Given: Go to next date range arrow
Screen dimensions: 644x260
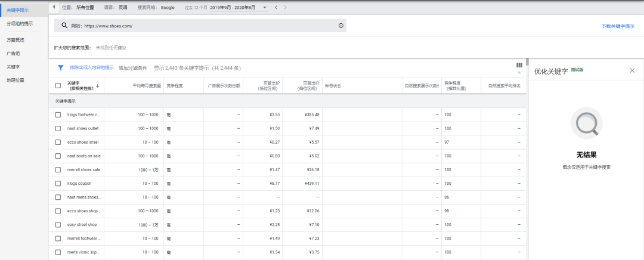Looking at the screenshot, I should click(x=286, y=7).
